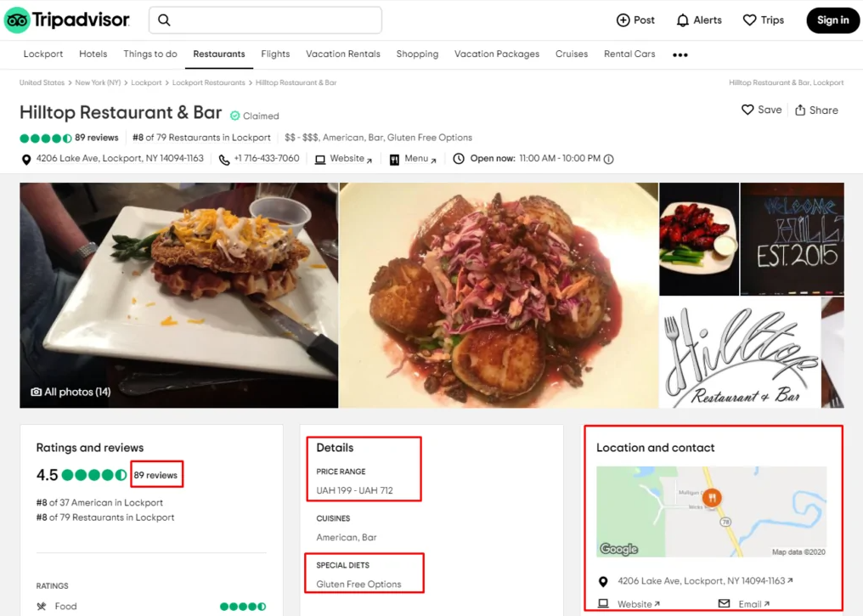Switch to the Hotels tab
Screen dimensions: 863x616
click(93, 54)
